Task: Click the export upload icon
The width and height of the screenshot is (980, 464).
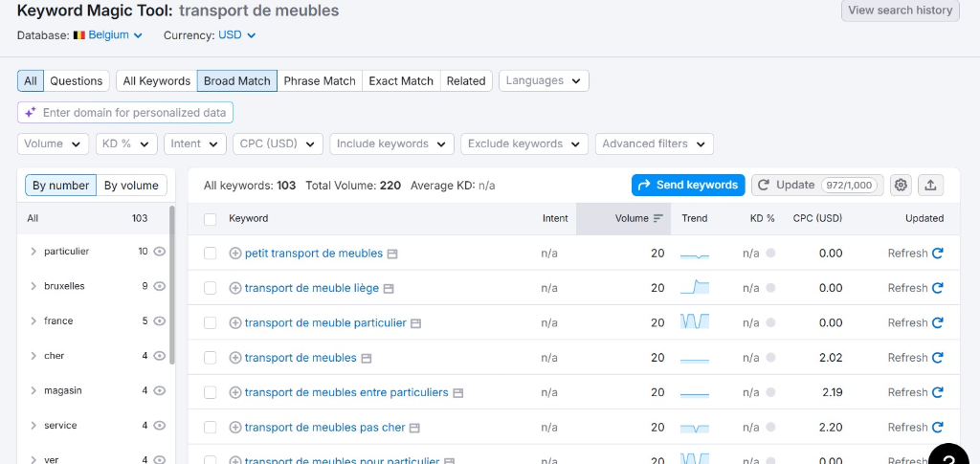Action: [930, 185]
